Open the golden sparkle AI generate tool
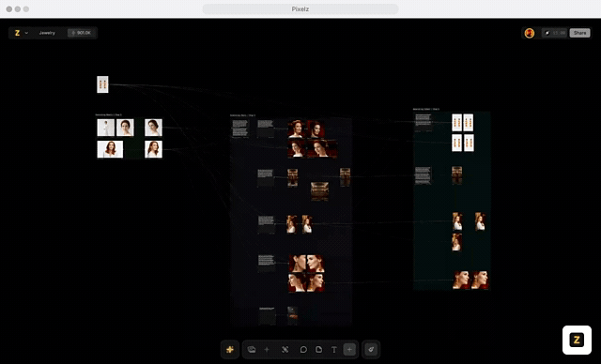 coord(230,349)
